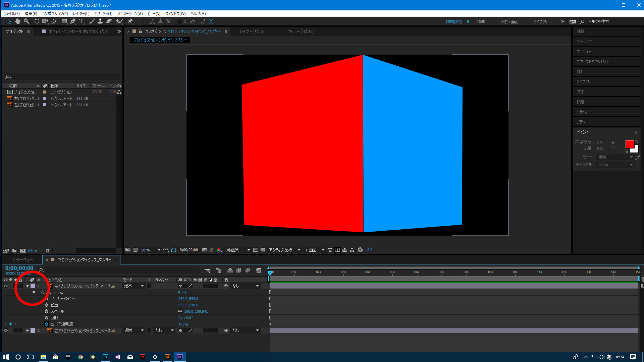Open the paint チャンネル RGBA dropdown
Image resolution: width=644 pixels, height=362 pixels.
coord(615,165)
